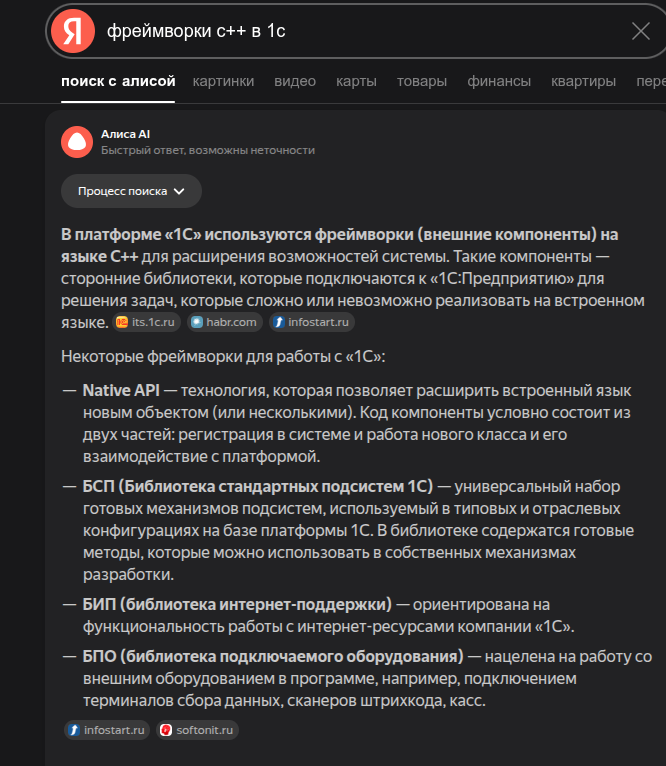
Task: Open the карты tab
Action: (x=356, y=81)
